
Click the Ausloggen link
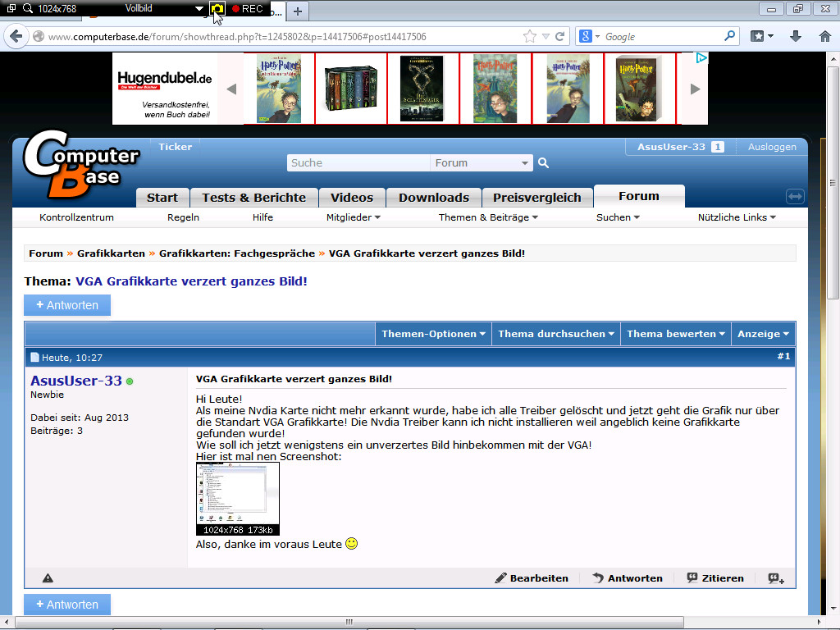[772, 147]
